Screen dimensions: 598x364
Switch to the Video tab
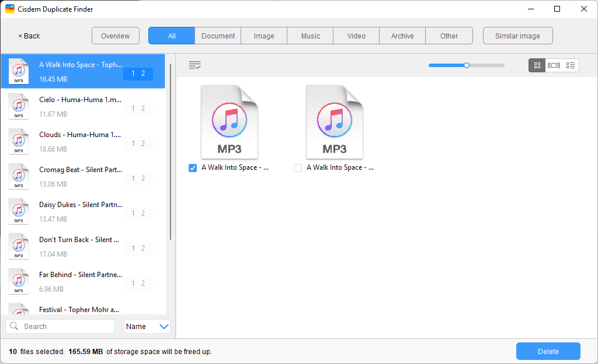pos(356,36)
